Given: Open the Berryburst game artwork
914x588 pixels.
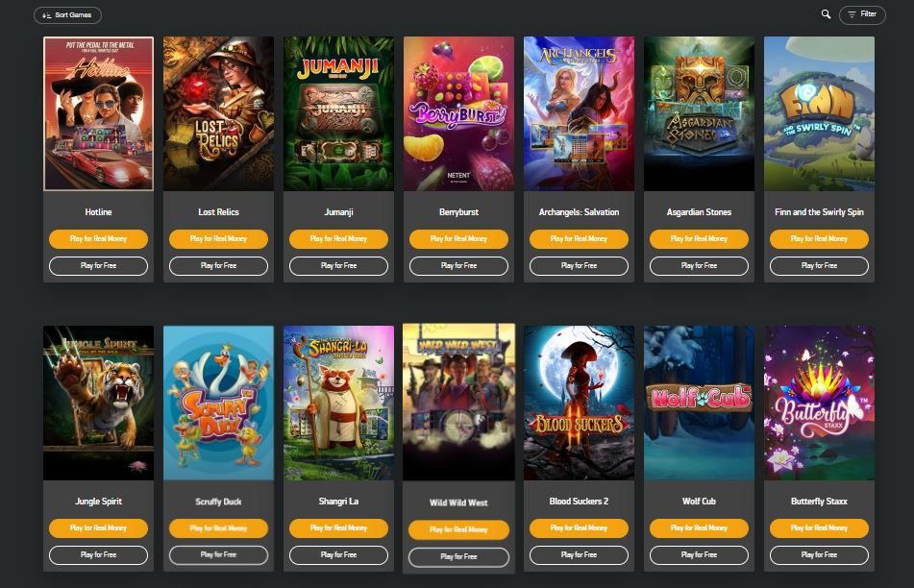Looking at the screenshot, I should point(458,113).
